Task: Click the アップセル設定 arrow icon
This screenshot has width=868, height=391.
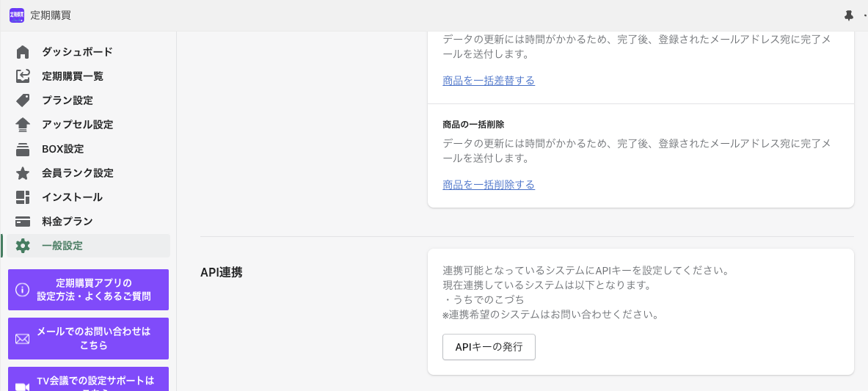Action: [x=23, y=125]
